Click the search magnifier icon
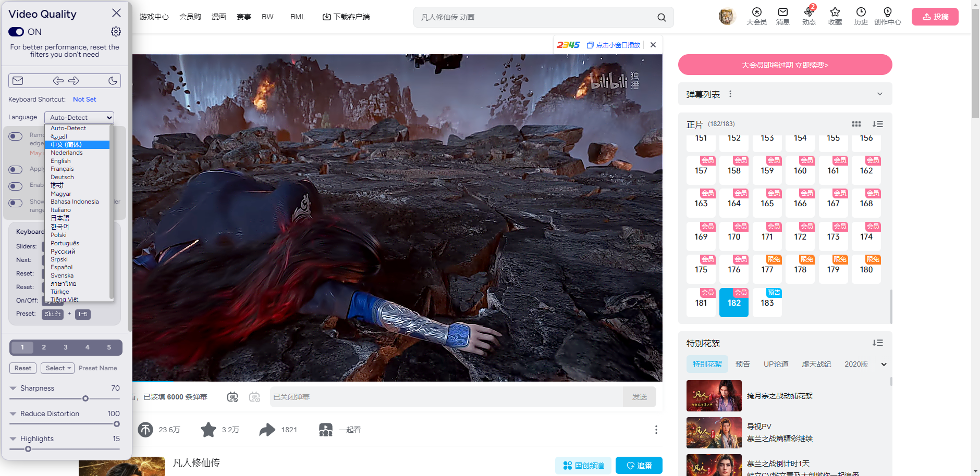The width and height of the screenshot is (980, 476). (661, 17)
